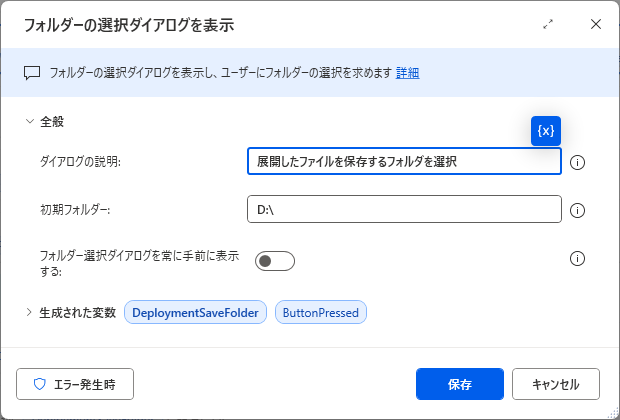The height and width of the screenshot is (420, 620).
Task: Click the speech bubble icon in banner
Action: [32, 73]
